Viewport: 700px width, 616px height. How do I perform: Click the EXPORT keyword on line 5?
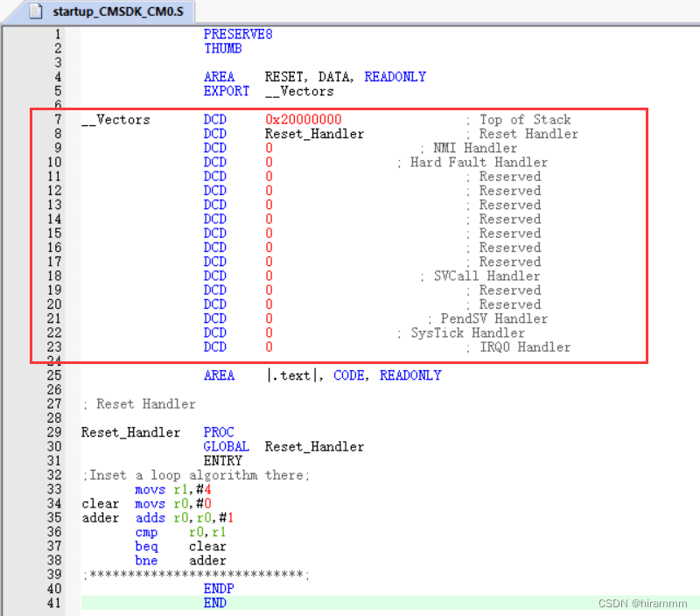(x=227, y=90)
